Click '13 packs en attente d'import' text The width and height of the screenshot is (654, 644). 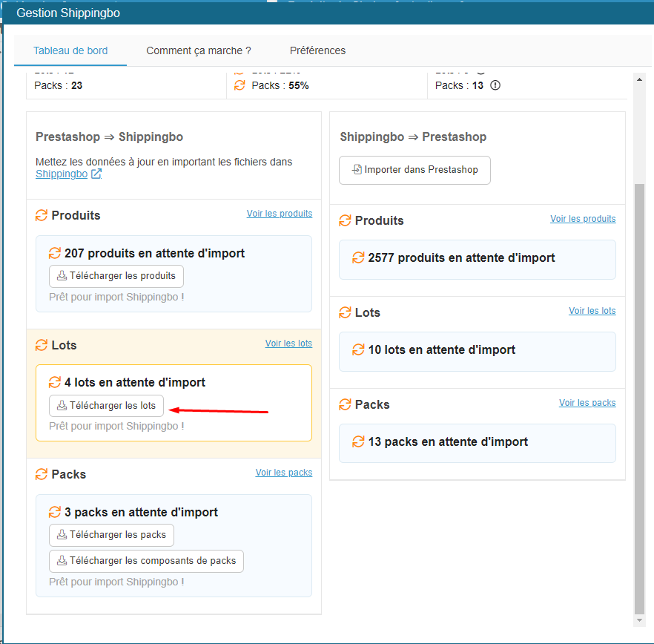(x=448, y=441)
